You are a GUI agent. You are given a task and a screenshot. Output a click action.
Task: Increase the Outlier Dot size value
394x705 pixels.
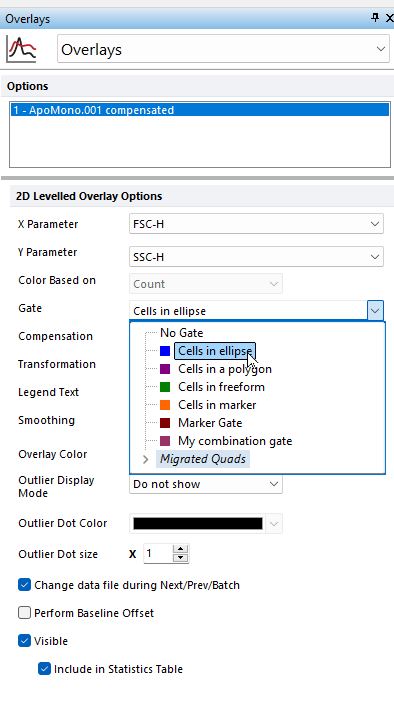pyautogui.click(x=180, y=549)
